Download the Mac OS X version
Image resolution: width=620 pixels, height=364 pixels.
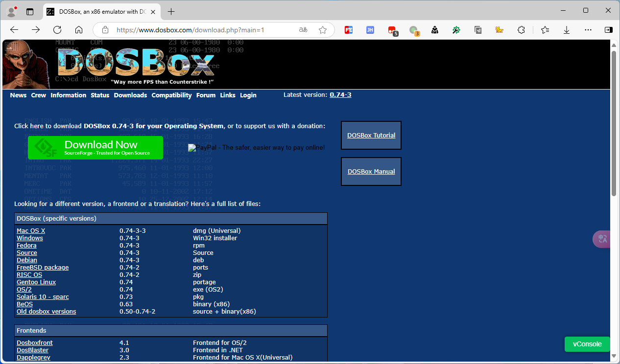click(31, 231)
